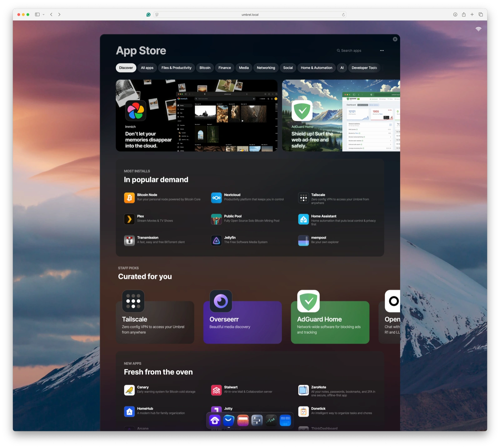The width and height of the screenshot is (500, 448).
Task: Click the Transmission app icon
Action: [129, 241]
